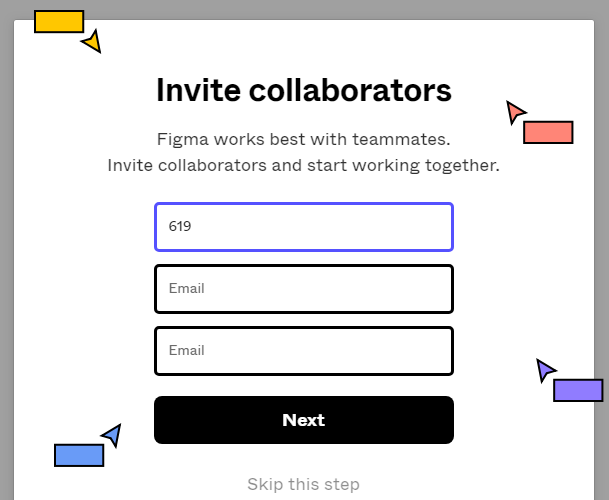Choose the Skip this step link

(303, 484)
